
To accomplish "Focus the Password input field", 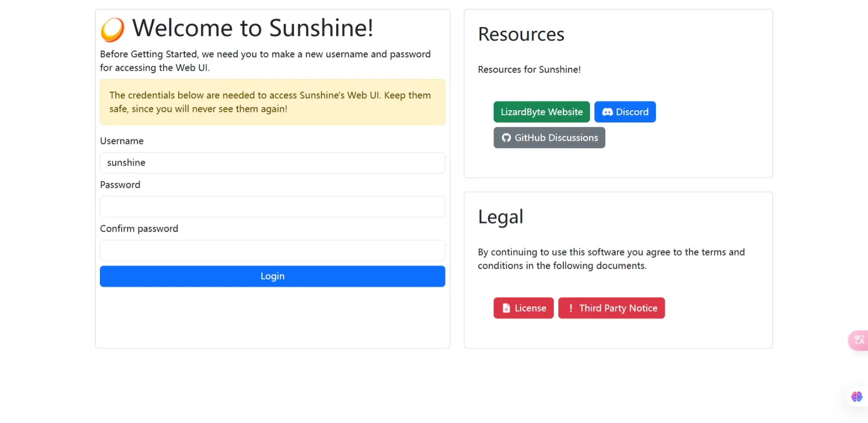I will pyautogui.click(x=273, y=207).
